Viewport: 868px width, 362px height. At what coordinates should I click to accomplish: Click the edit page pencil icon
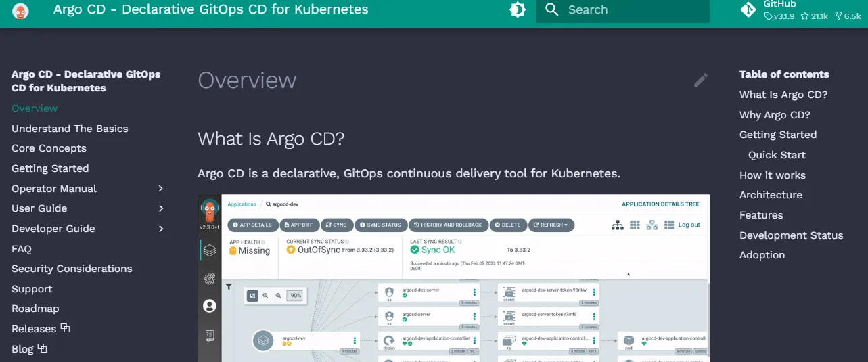coord(701,81)
